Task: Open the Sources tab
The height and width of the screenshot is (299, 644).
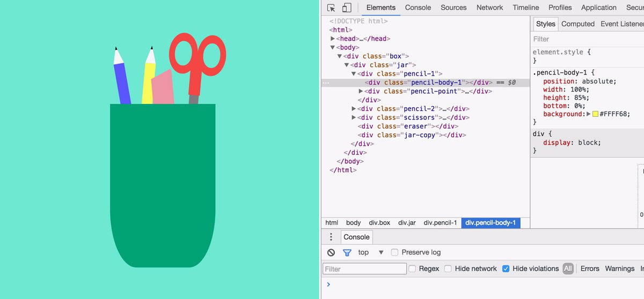Action: point(453,8)
